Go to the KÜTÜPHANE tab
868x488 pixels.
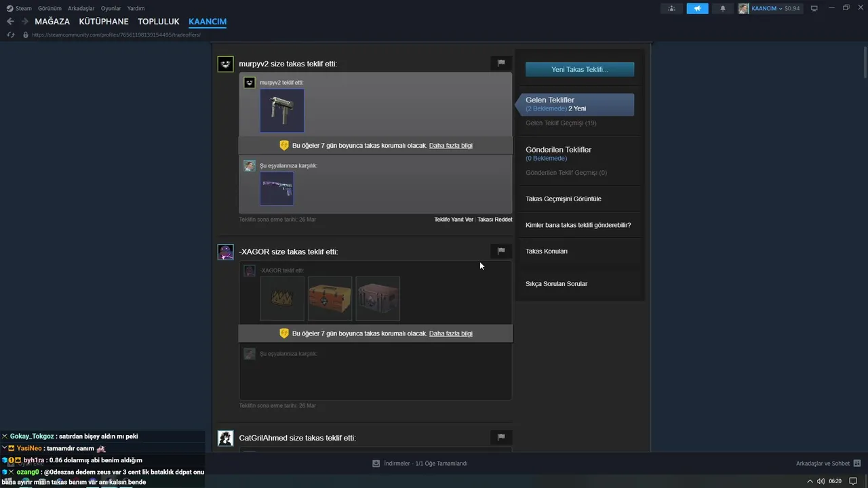[104, 22]
